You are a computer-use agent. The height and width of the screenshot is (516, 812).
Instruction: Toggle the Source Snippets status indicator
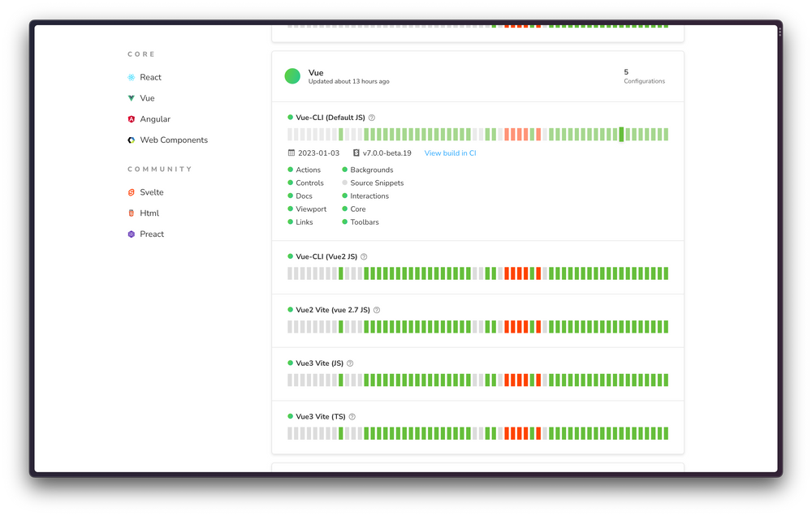click(x=344, y=183)
